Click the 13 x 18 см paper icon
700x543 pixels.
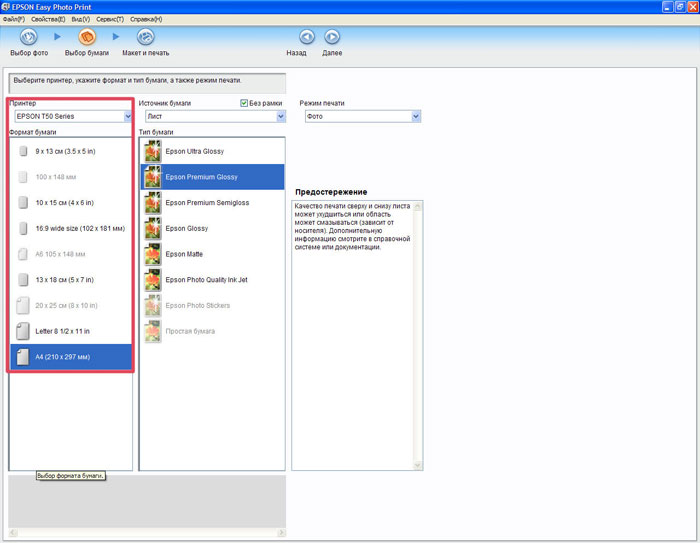23,280
